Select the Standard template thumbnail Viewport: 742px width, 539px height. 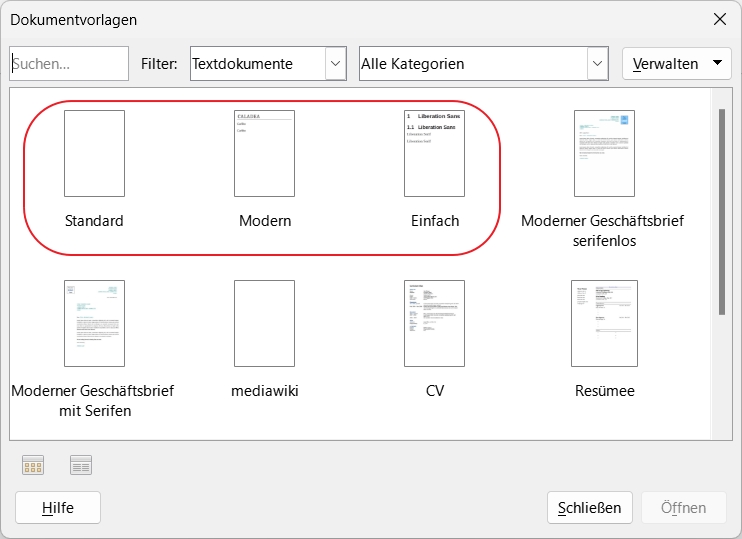pos(94,154)
